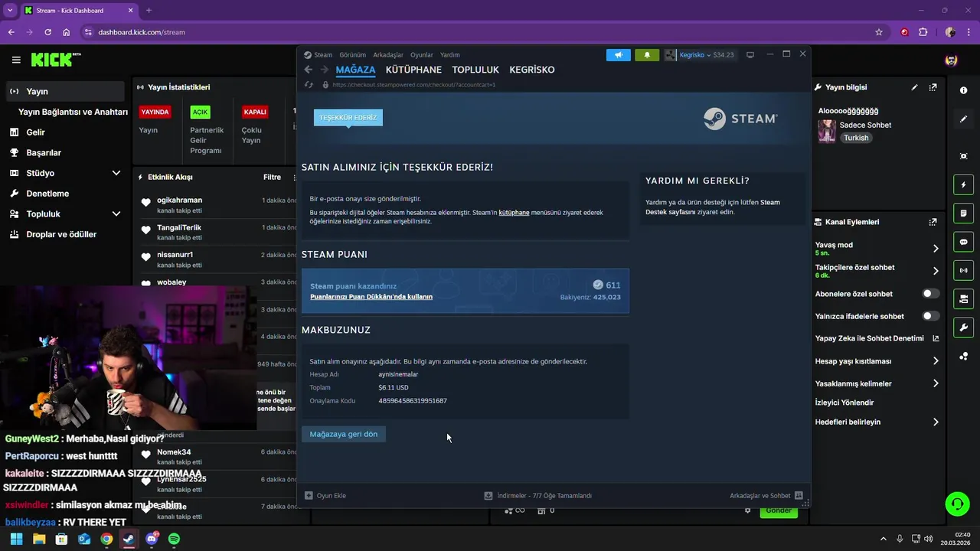Open the Steam menu

click(323, 55)
